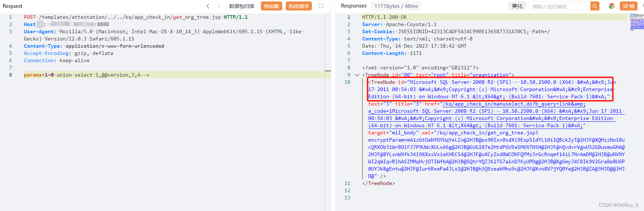
Task: Expand the Request panel to fullscreen
Action: [x=321, y=6]
